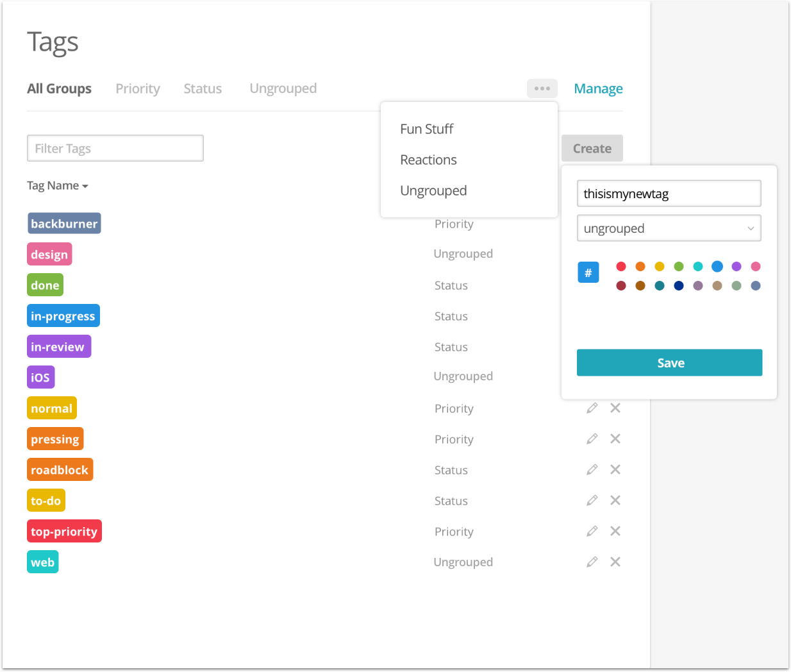This screenshot has width=791, height=672.
Task: Pick the red color swatch
Action: [620, 266]
